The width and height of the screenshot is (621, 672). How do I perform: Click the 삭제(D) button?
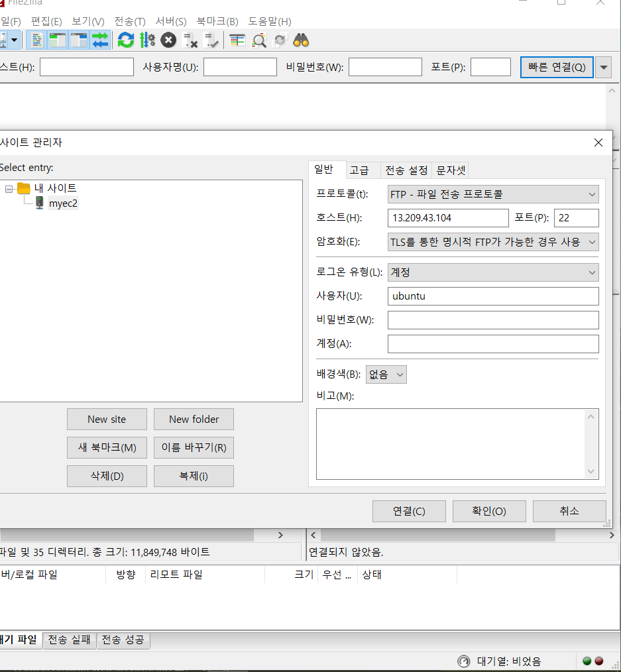(107, 476)
